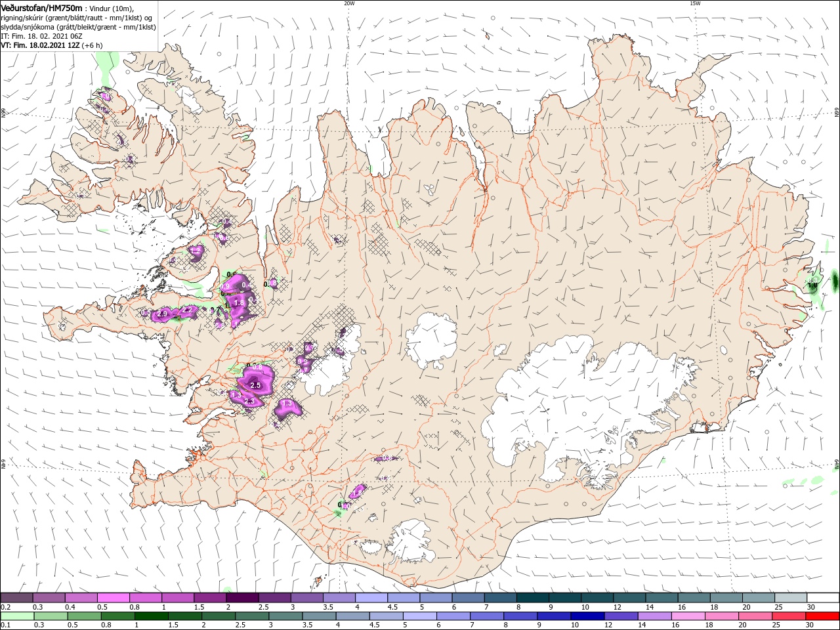Click the bright pink 0.5 swatch in the upper legend

[113, 598]
